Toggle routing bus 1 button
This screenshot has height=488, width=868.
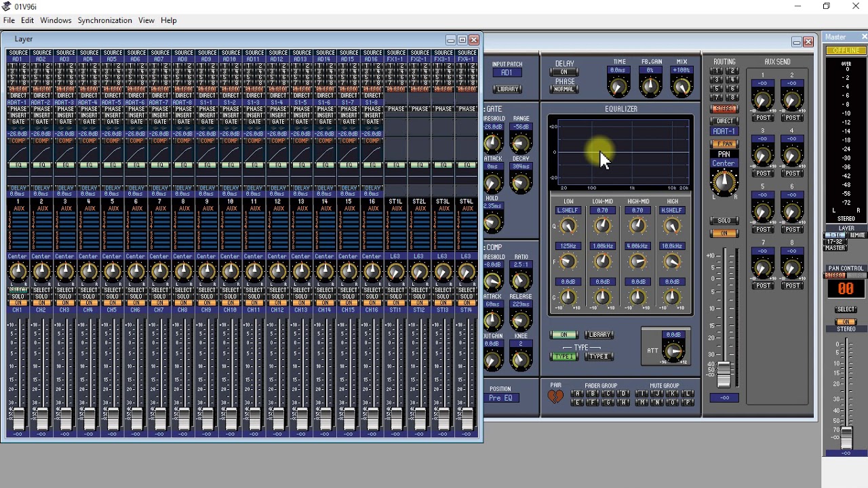point(717,71)
